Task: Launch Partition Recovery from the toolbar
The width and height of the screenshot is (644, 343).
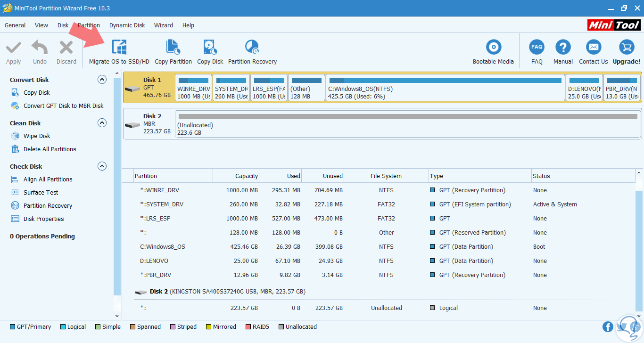Action: (252, 48)
